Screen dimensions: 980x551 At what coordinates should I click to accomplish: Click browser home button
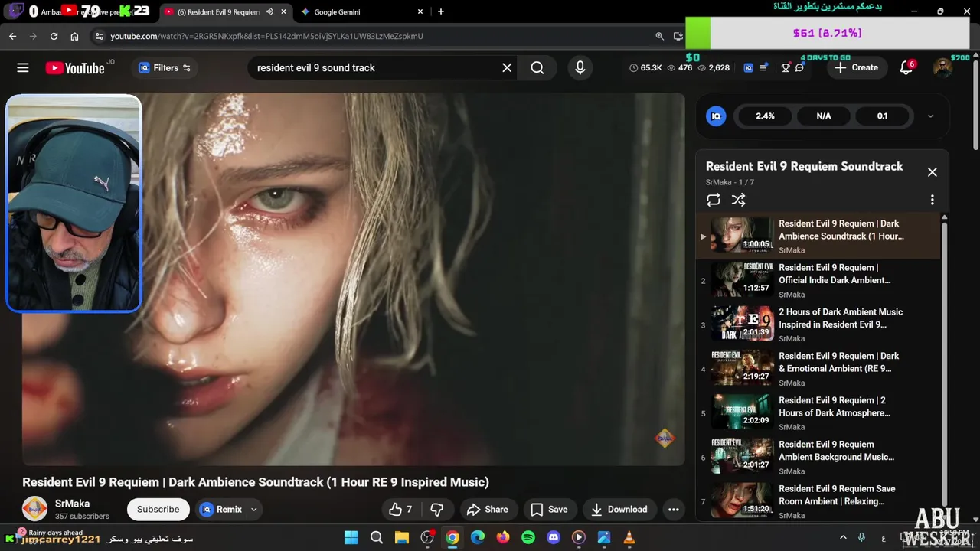pos(74,36)
